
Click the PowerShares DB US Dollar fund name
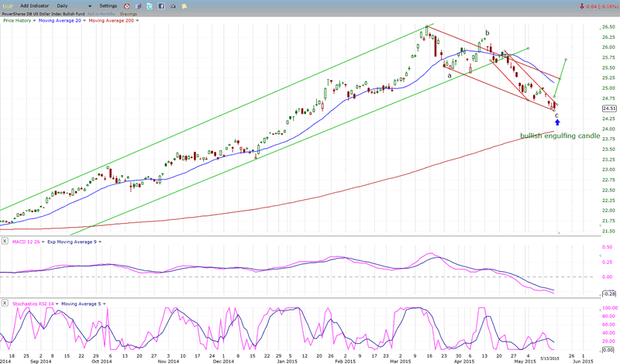click(43, 14)
